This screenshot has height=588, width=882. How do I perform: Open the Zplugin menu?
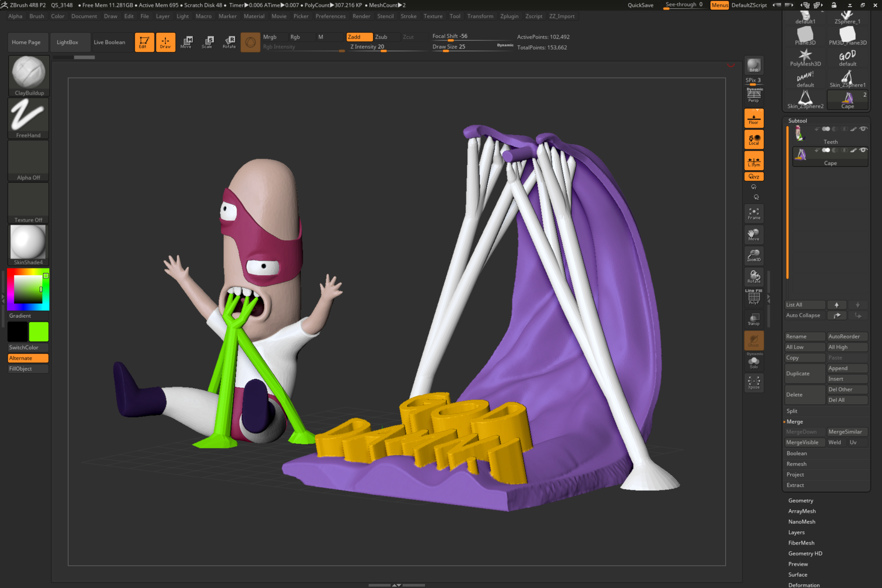[x=509, y=16]
